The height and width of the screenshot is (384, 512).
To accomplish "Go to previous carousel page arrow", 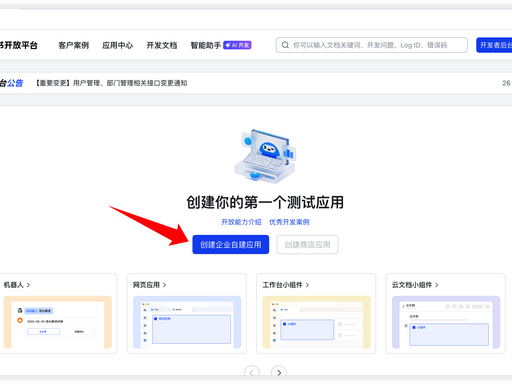I will [252, 372].
